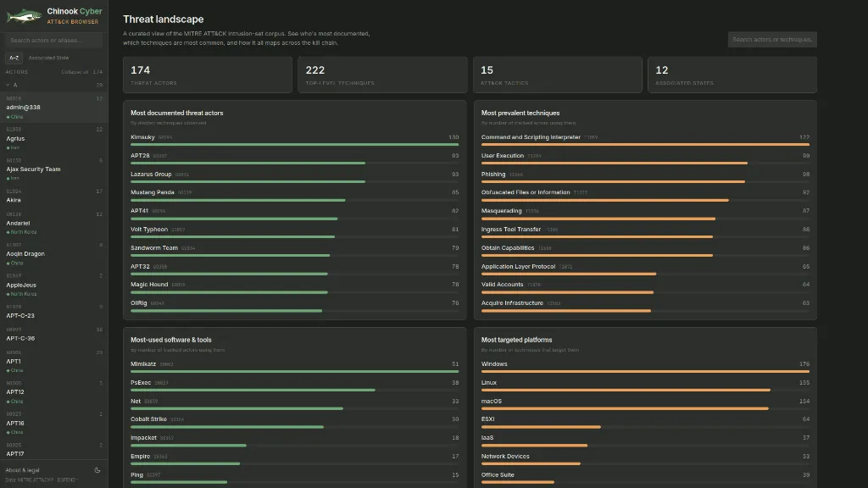
Task: Open the Windows targeted platform row
Action: click(645, 368)
